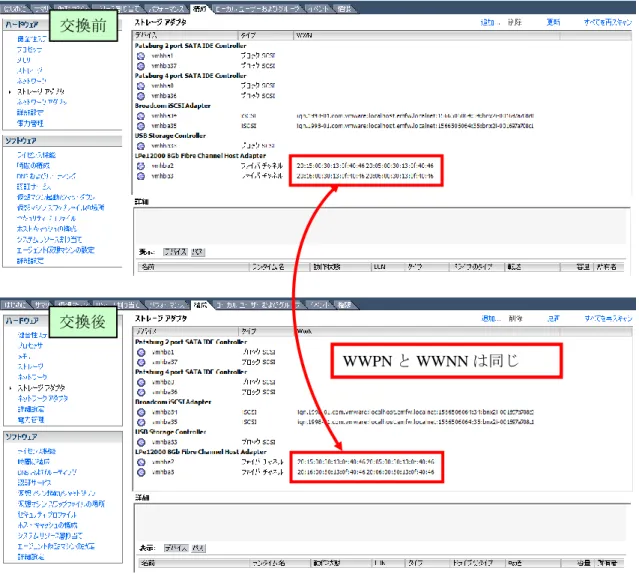The width and height of the screenshot is (639, 574).
Task: Click 更新 link in 交換後 panel
Action: 553,319
